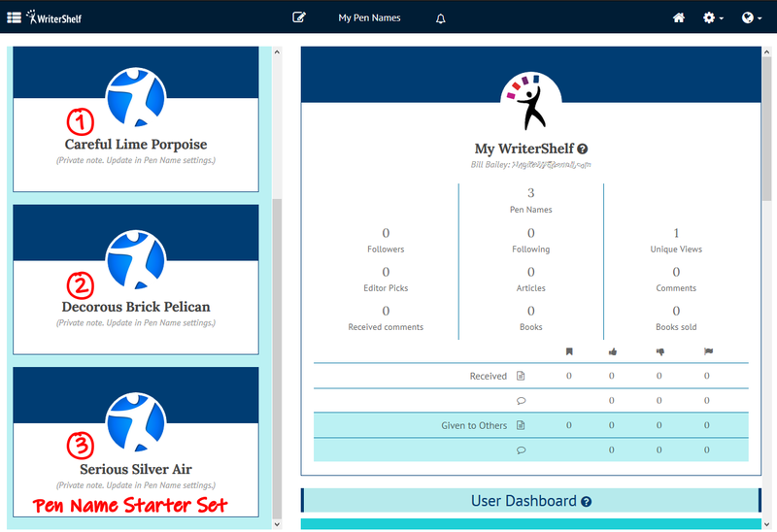777x532 pixels.
Task: Click the WriterShelf logo
Action: point(54,17)
